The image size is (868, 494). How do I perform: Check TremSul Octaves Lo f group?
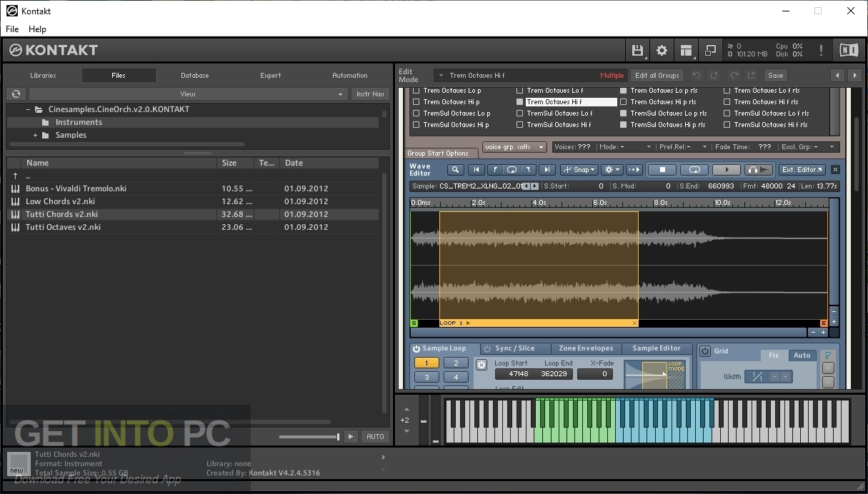pyautogui.click(x=519, y=114)
